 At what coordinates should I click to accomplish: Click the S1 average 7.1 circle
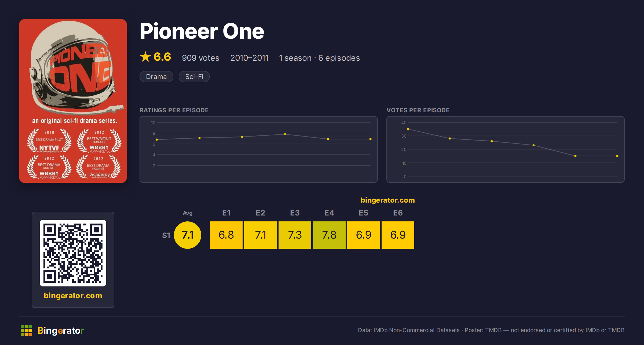[188, 235]
